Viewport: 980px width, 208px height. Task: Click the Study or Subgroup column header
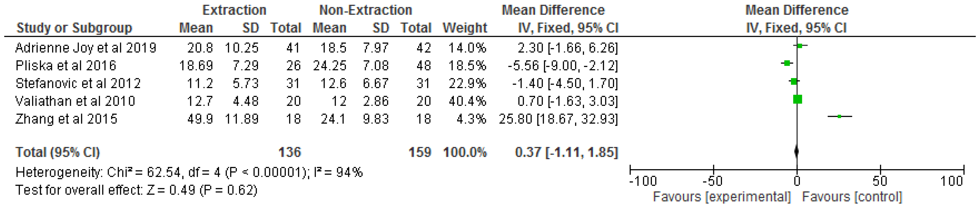tap(74, 28)
